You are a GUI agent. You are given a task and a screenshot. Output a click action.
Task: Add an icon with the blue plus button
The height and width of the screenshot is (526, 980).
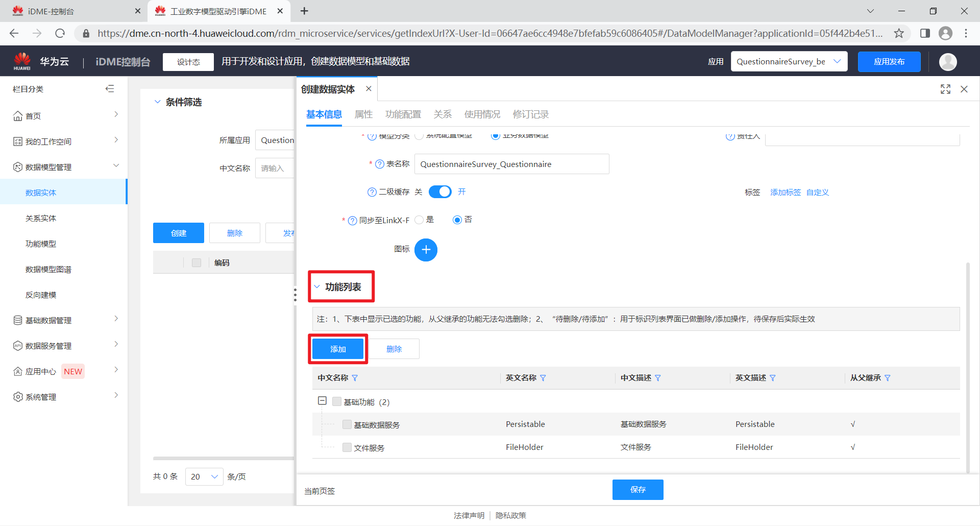click(426, 250)
